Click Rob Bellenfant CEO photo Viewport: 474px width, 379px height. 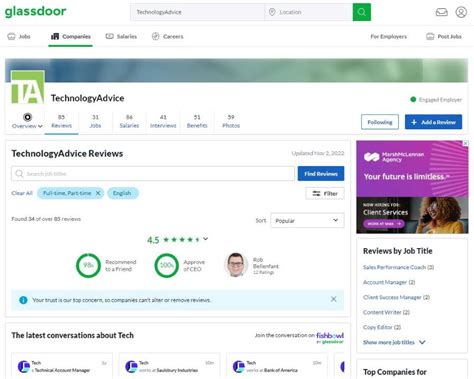(236, 265)
